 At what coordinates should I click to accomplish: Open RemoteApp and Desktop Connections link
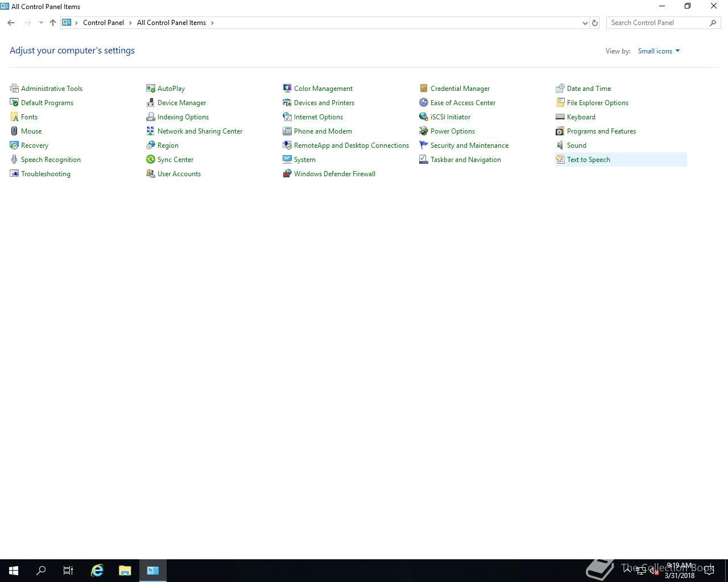point(351,145)
